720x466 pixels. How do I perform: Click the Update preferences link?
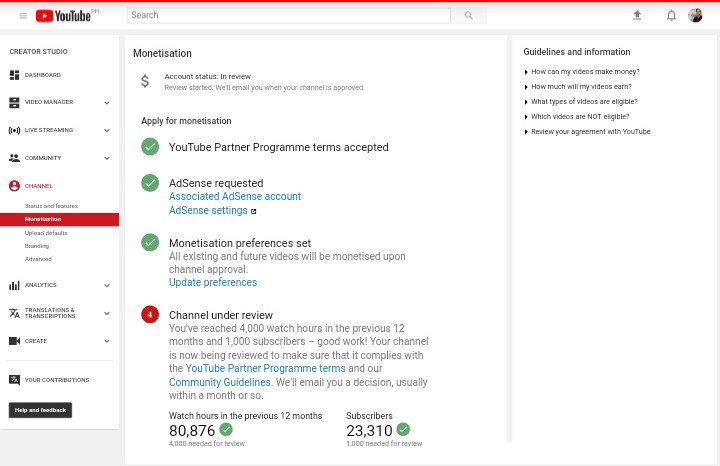click(x=213, y=282)
